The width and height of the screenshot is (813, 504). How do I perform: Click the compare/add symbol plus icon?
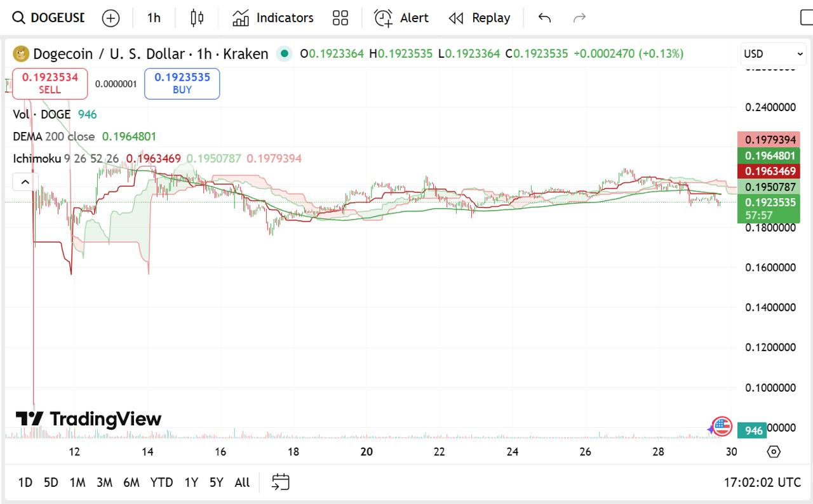[111, 18]
